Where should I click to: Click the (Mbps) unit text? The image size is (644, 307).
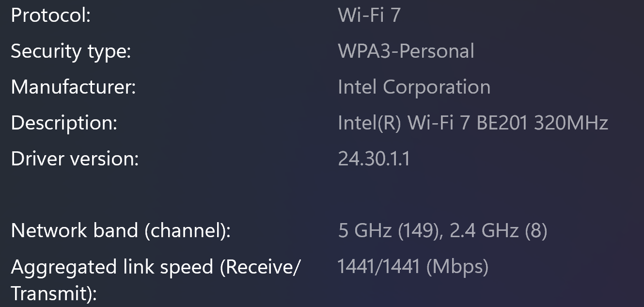(x=457, y=267)
